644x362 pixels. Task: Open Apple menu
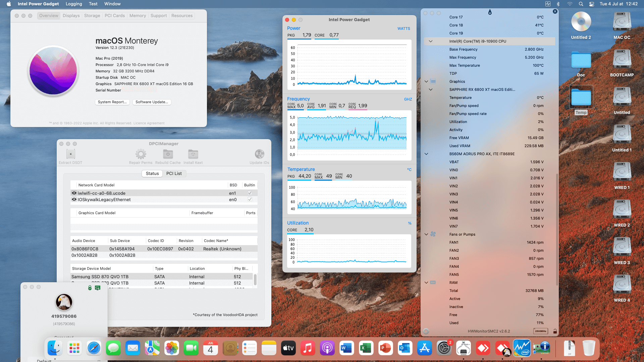9,4
